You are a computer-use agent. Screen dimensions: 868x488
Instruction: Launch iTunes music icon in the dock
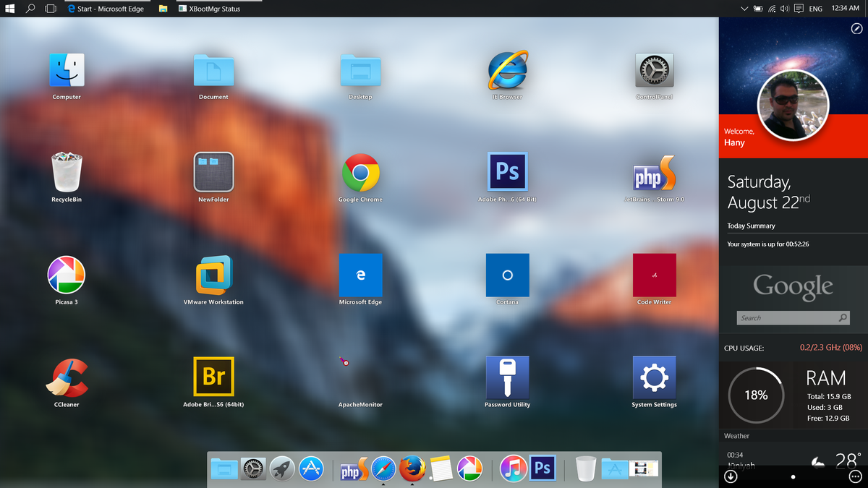513,469
